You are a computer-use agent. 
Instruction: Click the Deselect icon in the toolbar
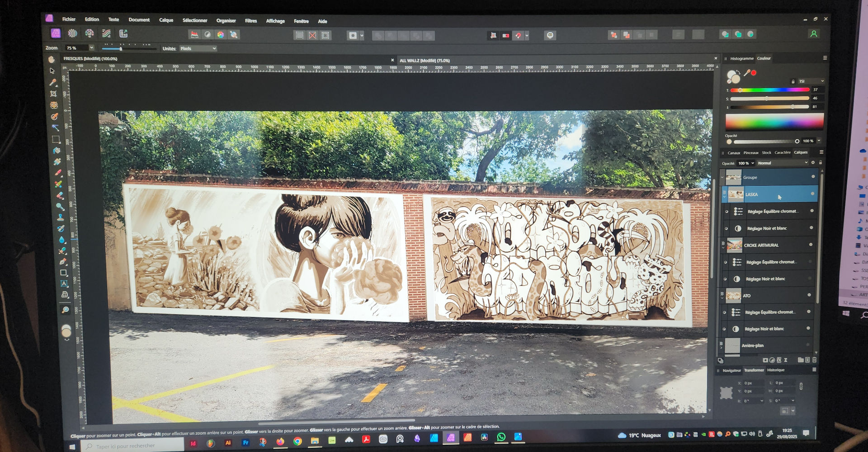[x=312, y=35]
